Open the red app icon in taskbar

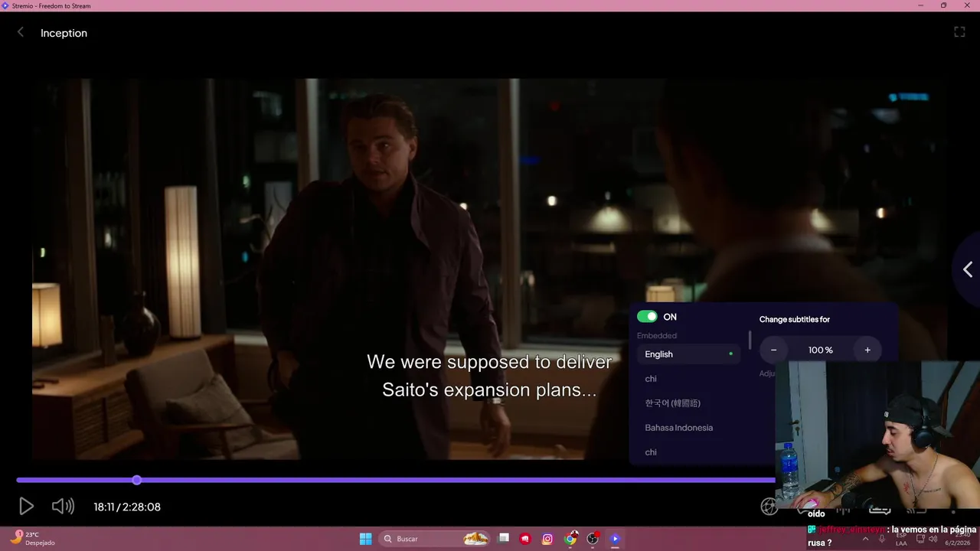pos(525,539)
